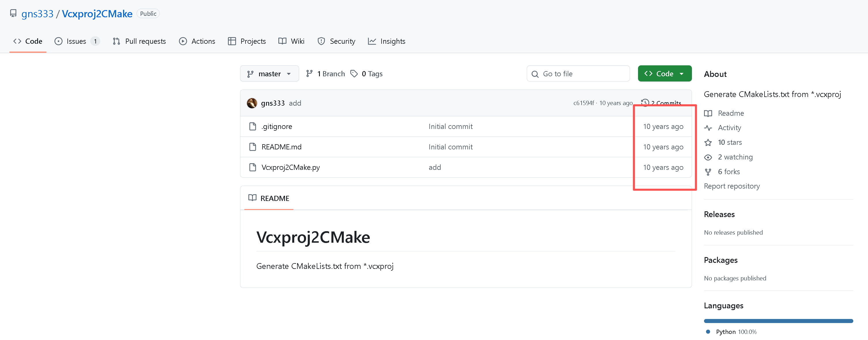Expand the master branch dropdown
This screenshot has height=340, width=868.
point(269,73)
